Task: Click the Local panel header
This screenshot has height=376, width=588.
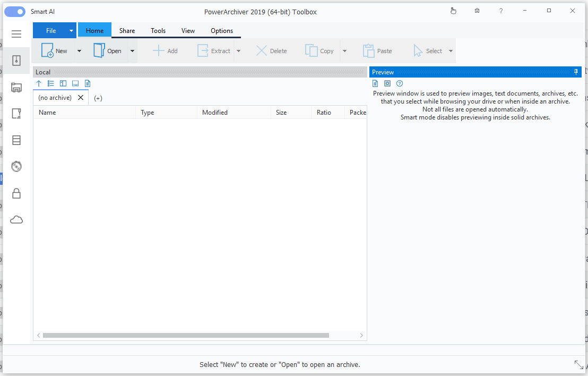Action: click(x=200, y=72)
